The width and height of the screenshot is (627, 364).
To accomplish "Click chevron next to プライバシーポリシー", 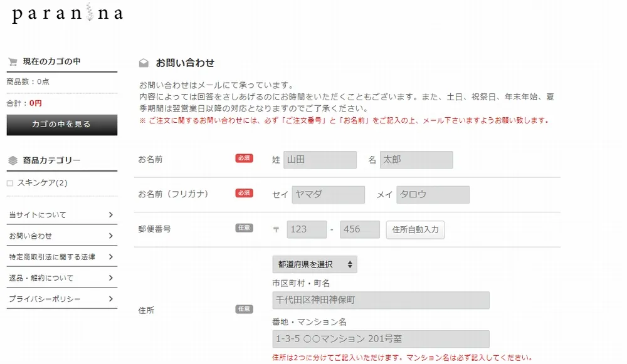I will (x=111, y=299).
